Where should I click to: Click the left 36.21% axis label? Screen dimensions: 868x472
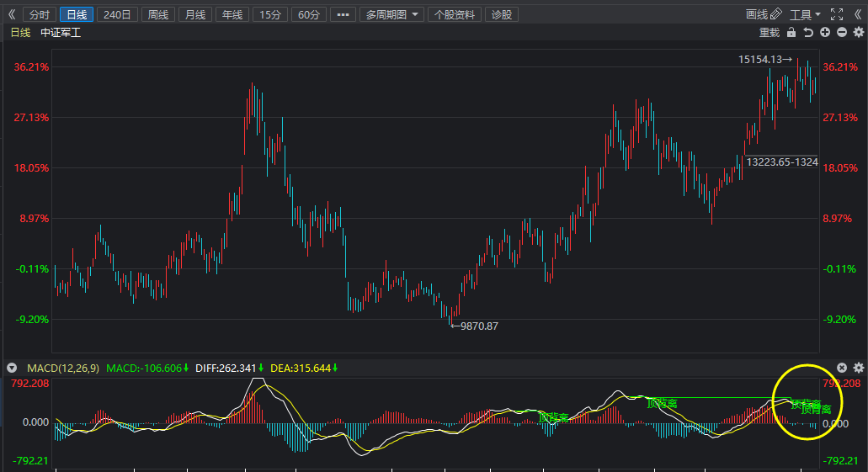pos(31,67)
